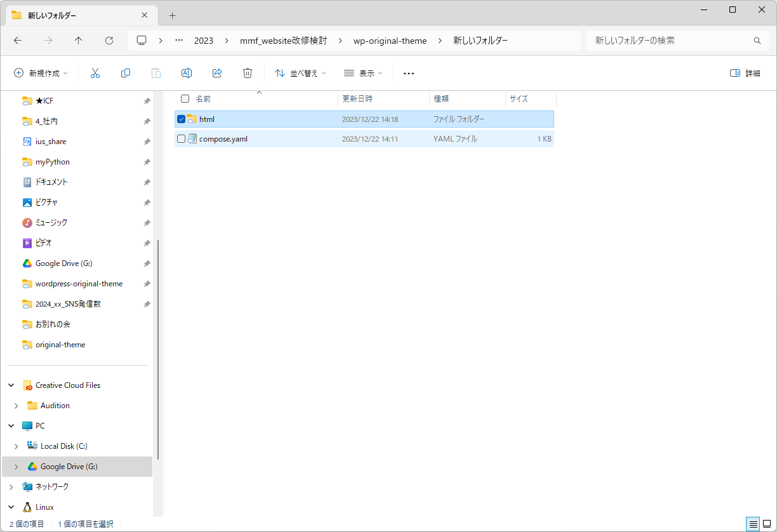Click the Rename icon in toolbar
This screenshot has width=777, height=532.
[x=187, y=73]
